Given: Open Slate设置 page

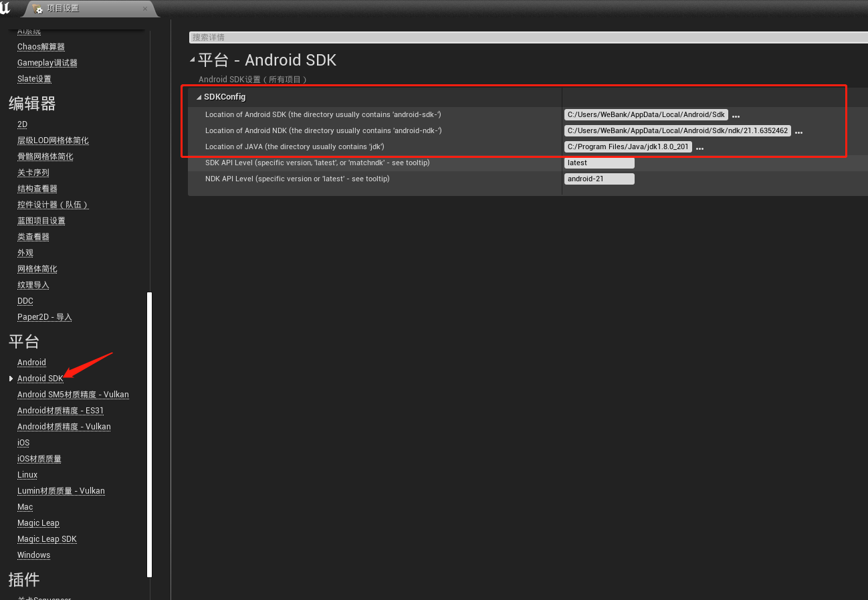Looking at the screenshot, I should tap(34, 79).
